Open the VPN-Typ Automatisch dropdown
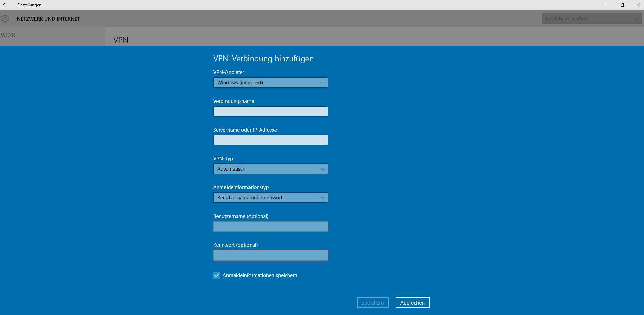The image size is (644, 315). coord(271,169)
